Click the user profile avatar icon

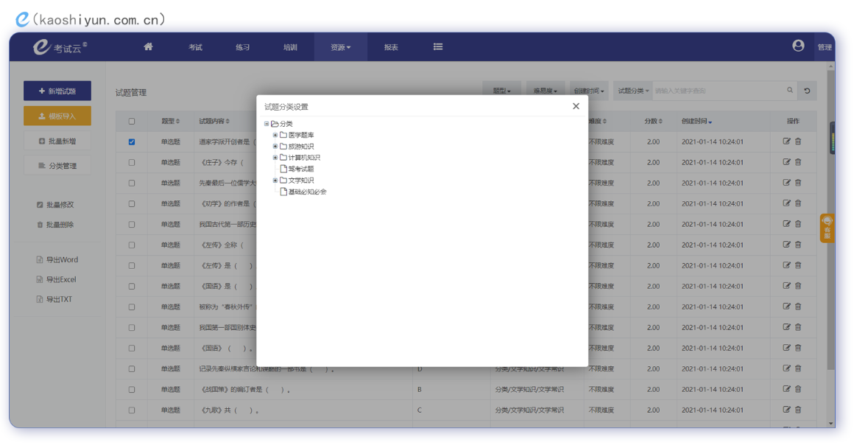(x=798, y=46)
